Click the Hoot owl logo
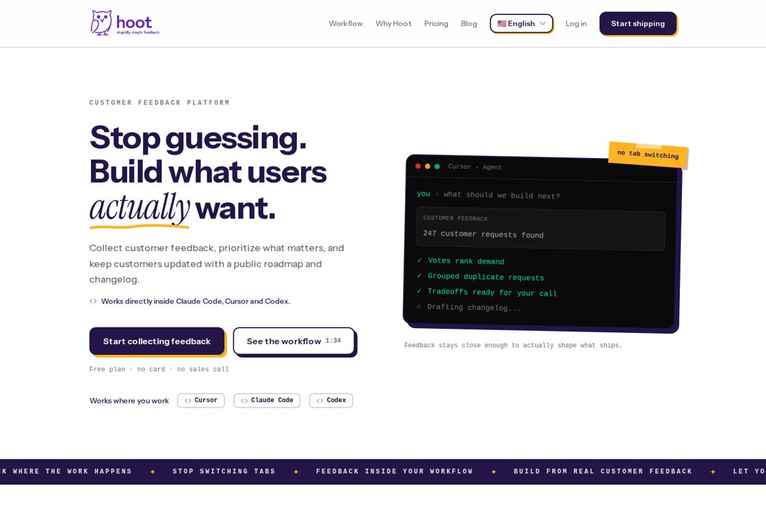The image size is (766, 532). [x=125, y=23]
